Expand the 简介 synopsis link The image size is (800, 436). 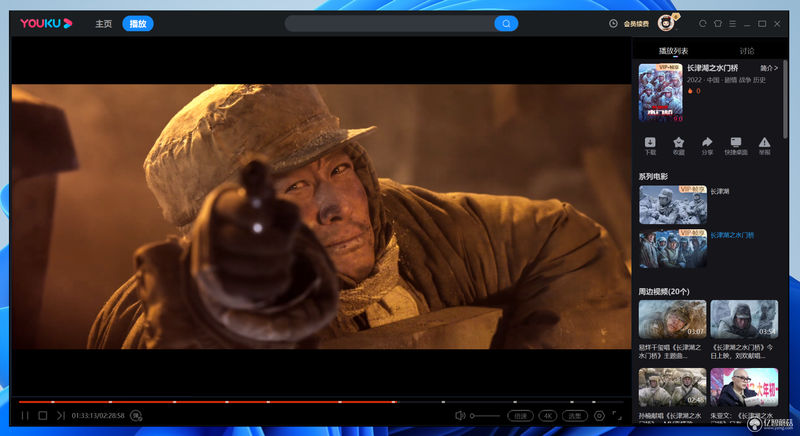769,68
